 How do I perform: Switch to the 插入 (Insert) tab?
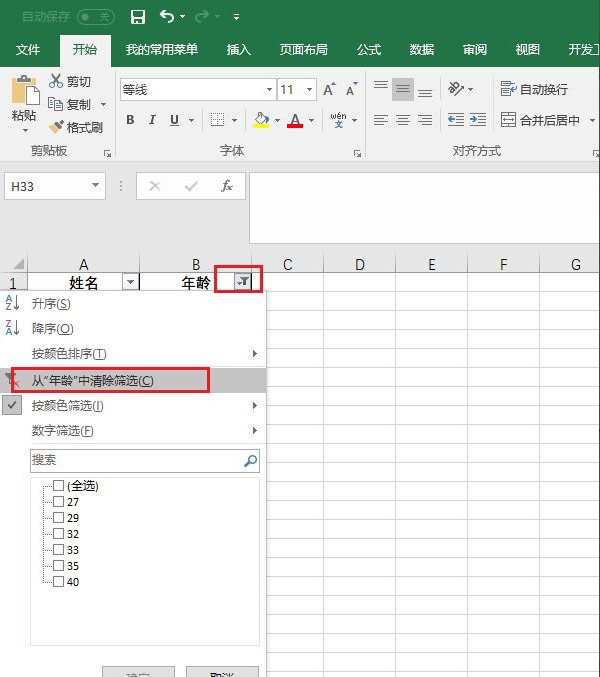239,50
